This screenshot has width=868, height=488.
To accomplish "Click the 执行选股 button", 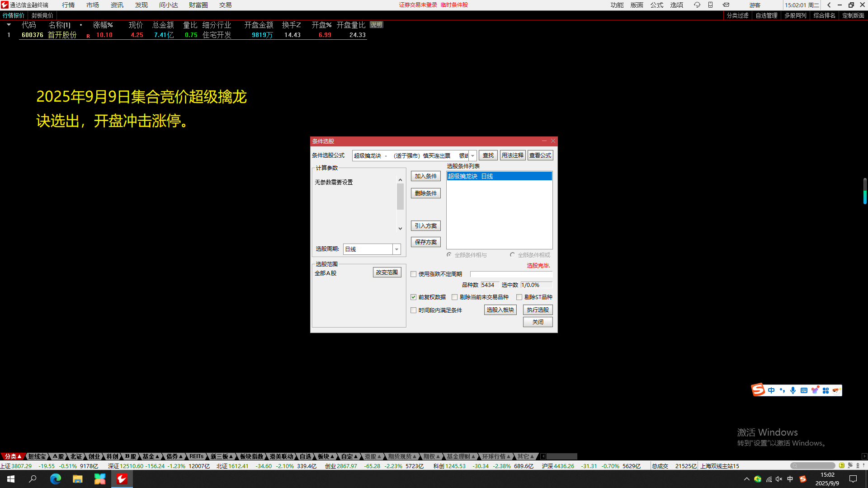I will pyautogui.click(x=538, y=310).
